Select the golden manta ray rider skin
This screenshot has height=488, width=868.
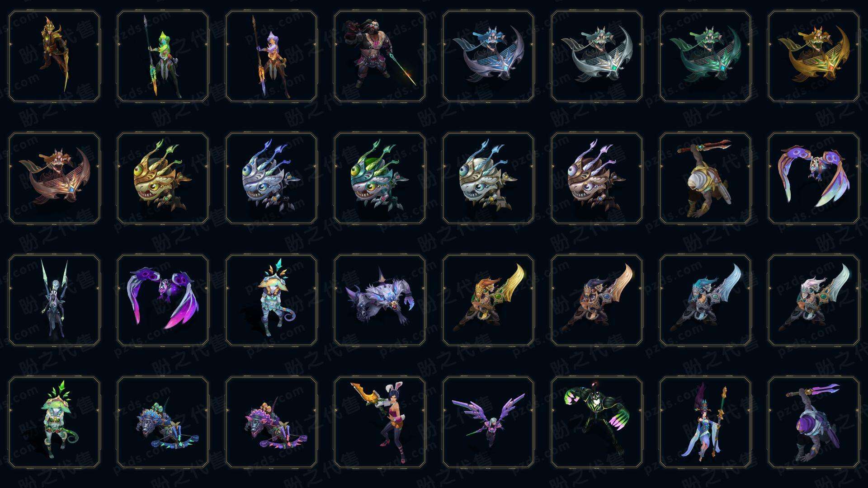(814, 56)
